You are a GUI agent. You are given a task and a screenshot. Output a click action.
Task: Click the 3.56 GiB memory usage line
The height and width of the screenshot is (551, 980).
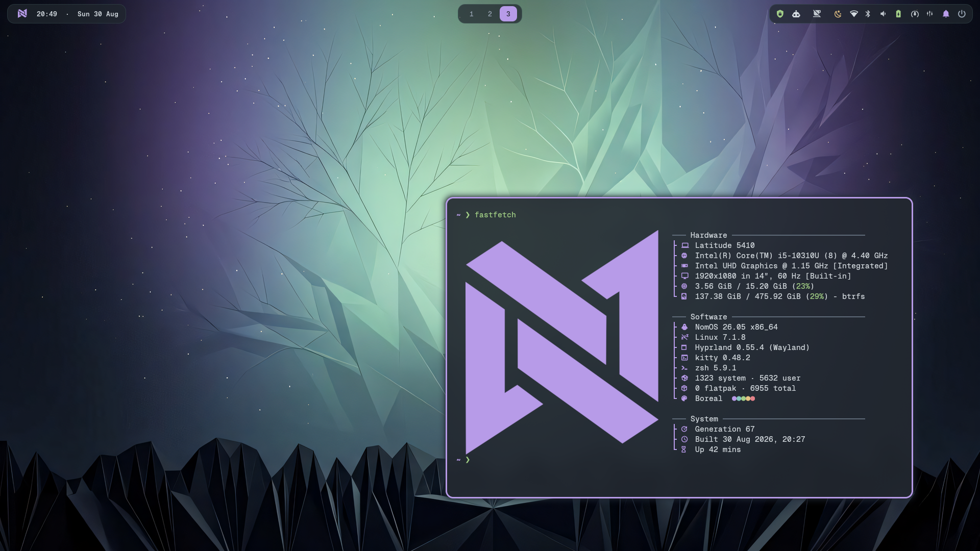(754, 286)
